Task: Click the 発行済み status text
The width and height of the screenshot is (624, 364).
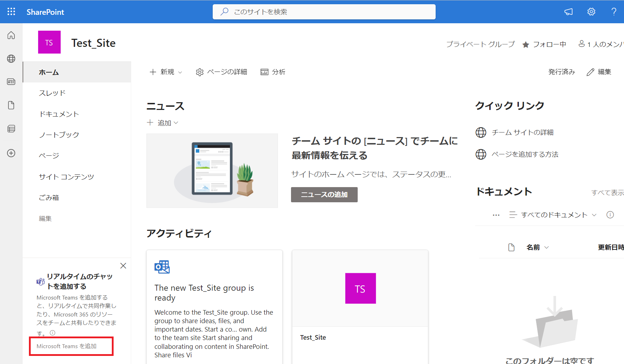Action: point(562,72)
